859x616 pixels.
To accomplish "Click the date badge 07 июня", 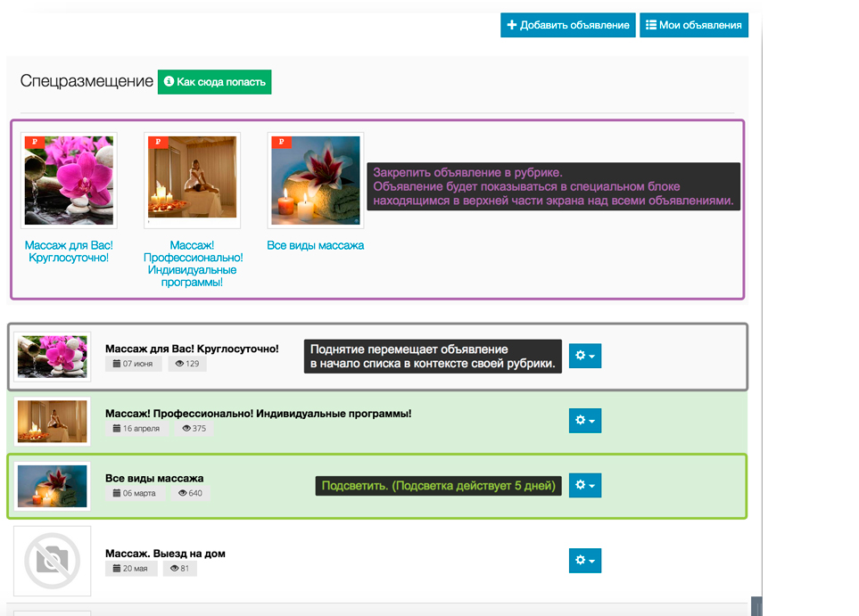I will click(x=133, y=364).
